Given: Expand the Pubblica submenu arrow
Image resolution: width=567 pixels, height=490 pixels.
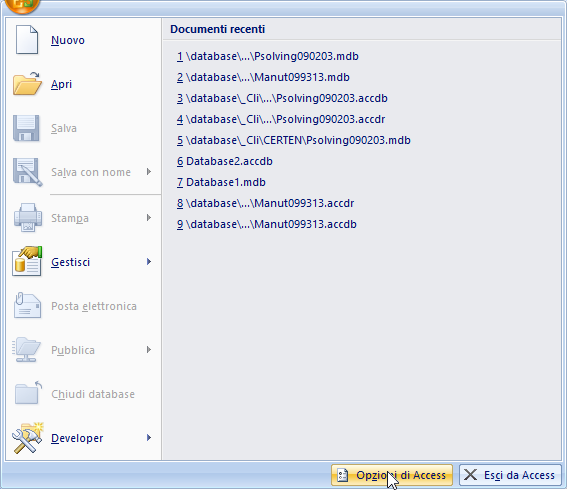Looking at the screenshot, I should [x=149, y=349].
